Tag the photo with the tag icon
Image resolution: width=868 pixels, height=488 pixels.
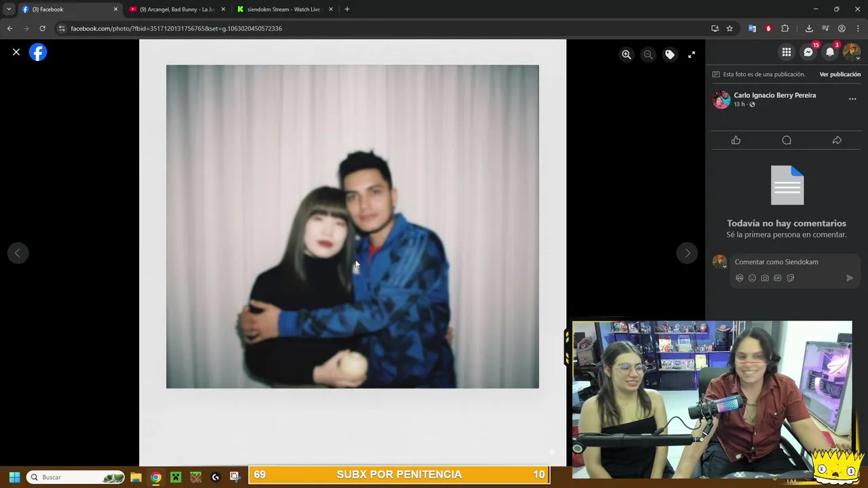[670, 54]
